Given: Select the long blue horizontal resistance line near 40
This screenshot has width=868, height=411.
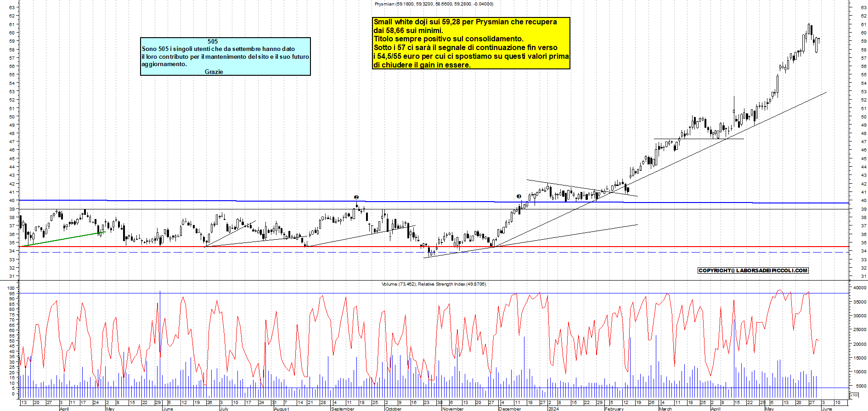Looking at the screenshot, I should pyautogui.click(x=434, y=202).
